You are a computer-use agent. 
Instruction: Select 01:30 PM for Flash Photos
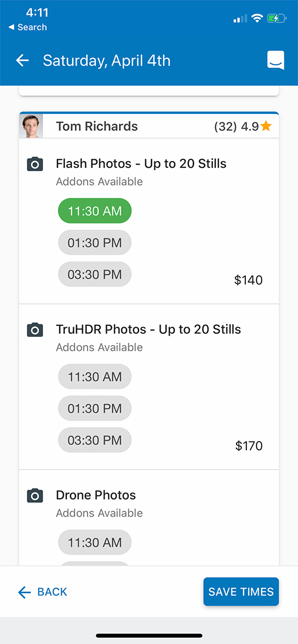click(95, 243)
